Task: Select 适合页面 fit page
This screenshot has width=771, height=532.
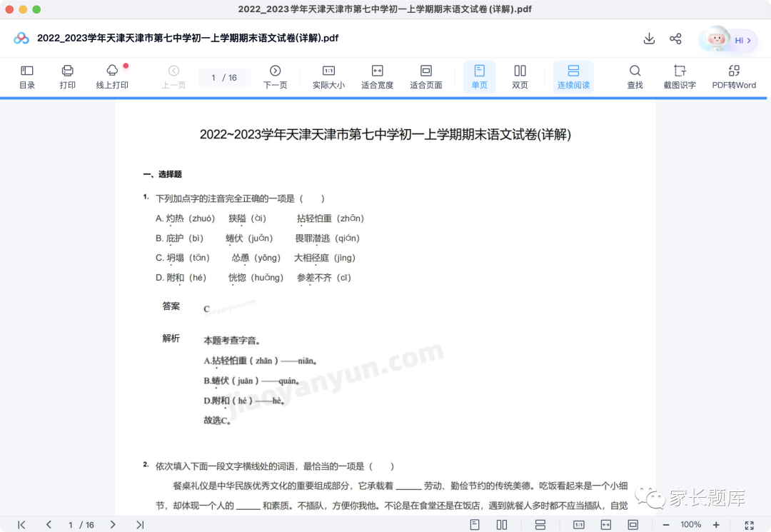Action: 425,77
